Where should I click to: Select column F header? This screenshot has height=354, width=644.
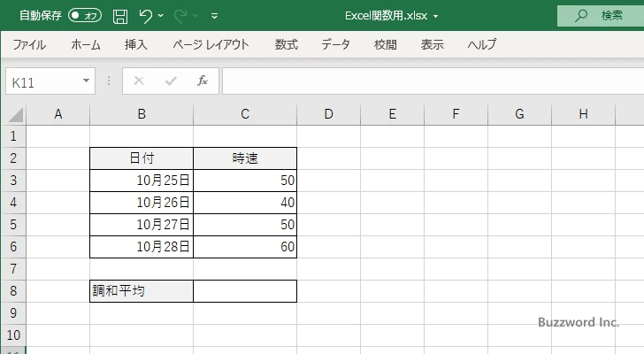pyautogui.click(x=456, y=114)
